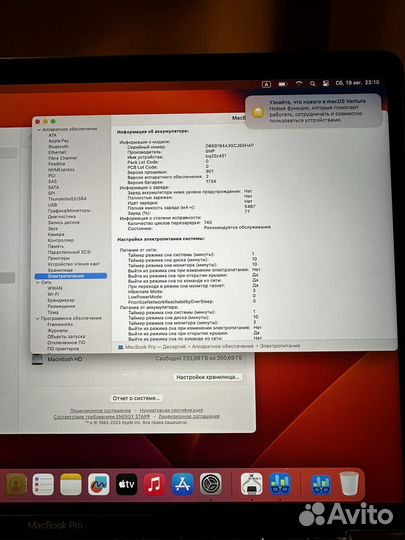
Task: Select 'Размещения' in sidebar
Action: coord(61,306)
